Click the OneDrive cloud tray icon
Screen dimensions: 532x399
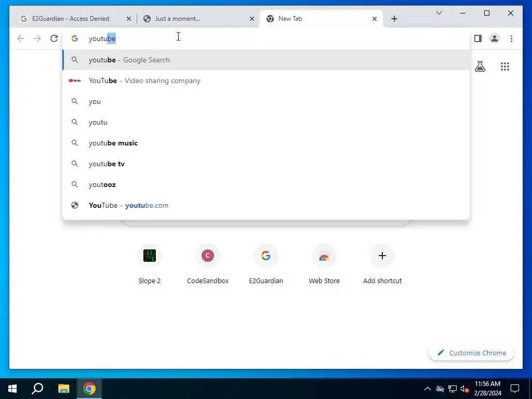click(x=440, y=389)
